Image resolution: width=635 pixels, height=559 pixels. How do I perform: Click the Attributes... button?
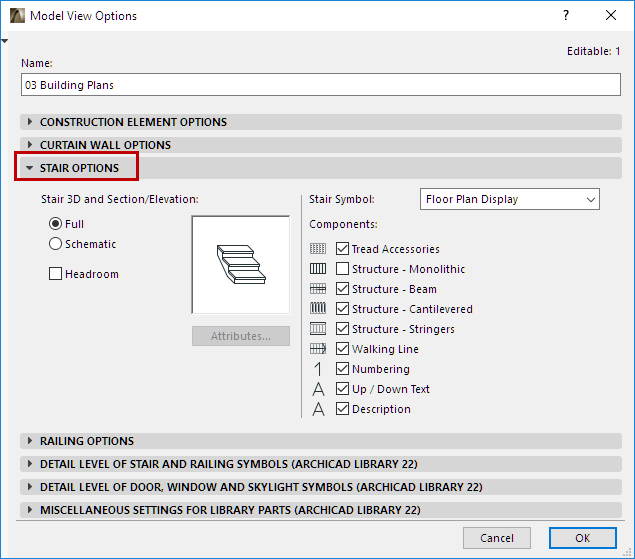pyautogui.click(x=241, y=336)
